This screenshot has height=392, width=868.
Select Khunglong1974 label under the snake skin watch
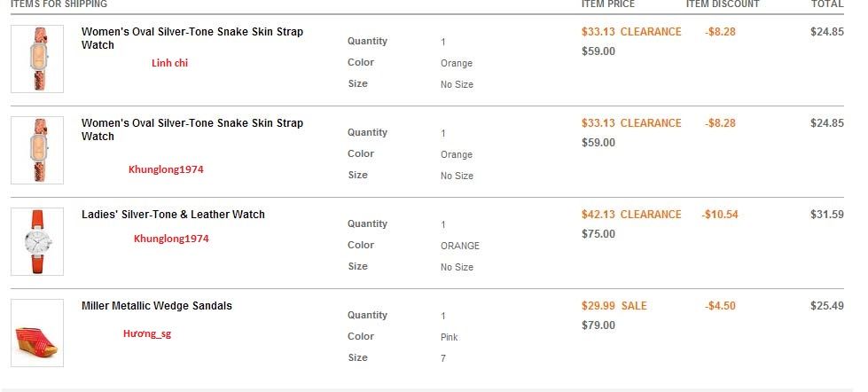point(166,169)
